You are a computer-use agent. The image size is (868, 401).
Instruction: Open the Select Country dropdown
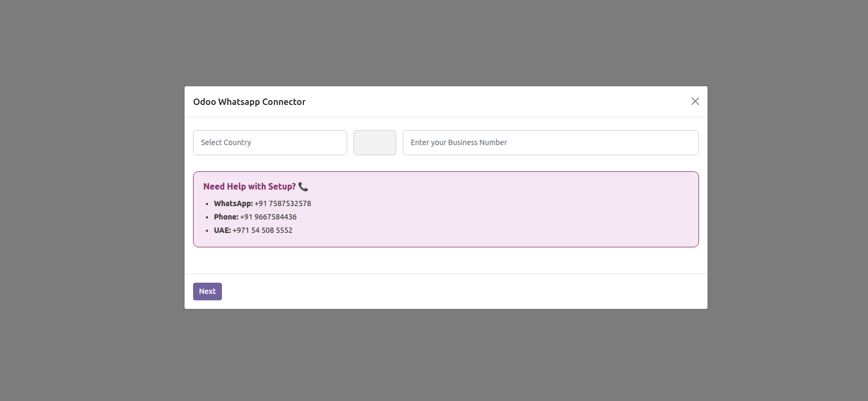270,142
